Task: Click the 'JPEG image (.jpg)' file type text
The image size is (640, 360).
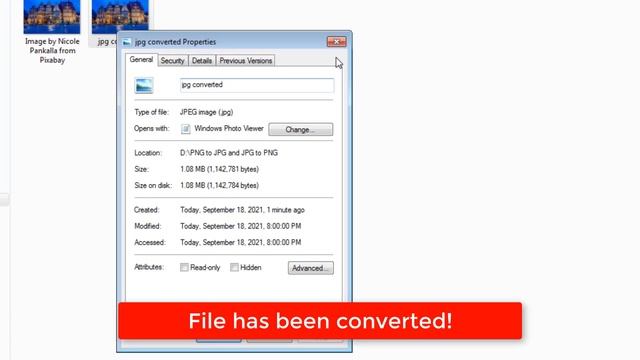Action: [x=207, y=112]
